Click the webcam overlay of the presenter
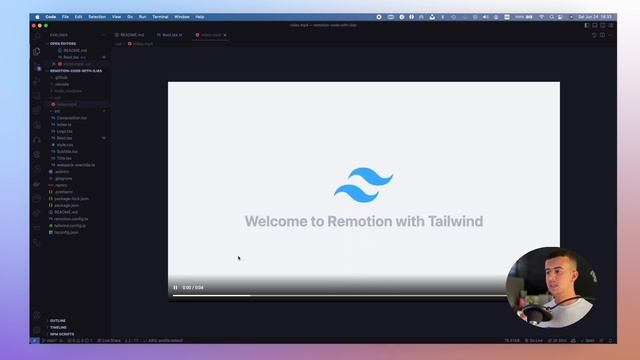 pos(551,287)
